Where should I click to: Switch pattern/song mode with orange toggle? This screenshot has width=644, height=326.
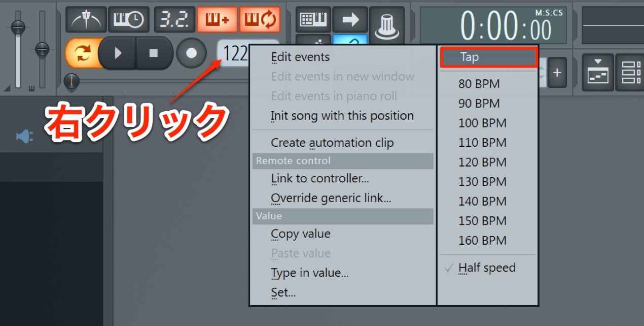[82, 53]
